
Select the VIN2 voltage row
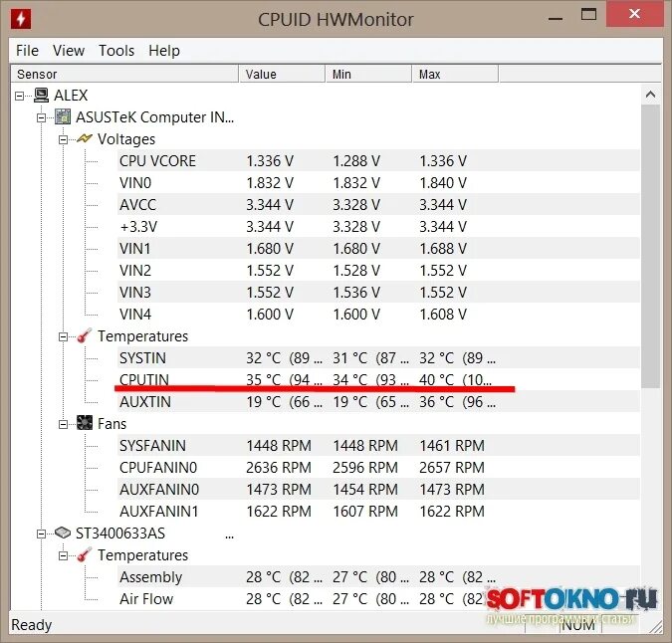[378, 270]
